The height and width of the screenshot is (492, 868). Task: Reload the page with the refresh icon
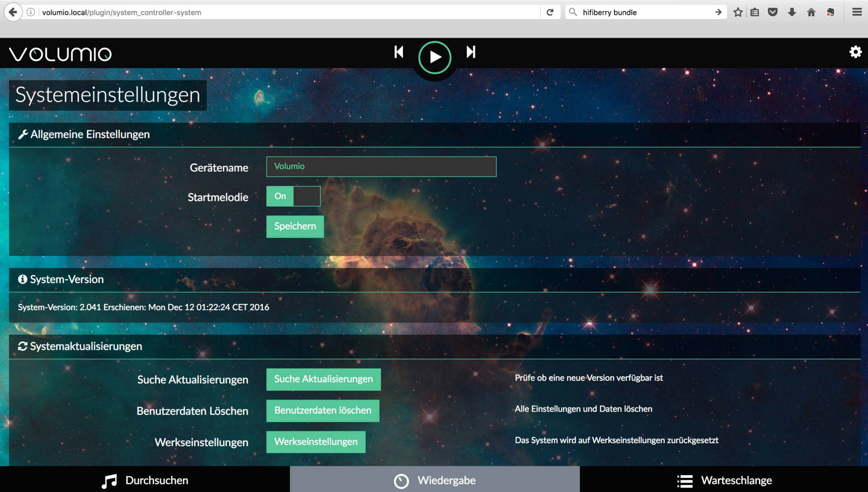pos(550,12)
